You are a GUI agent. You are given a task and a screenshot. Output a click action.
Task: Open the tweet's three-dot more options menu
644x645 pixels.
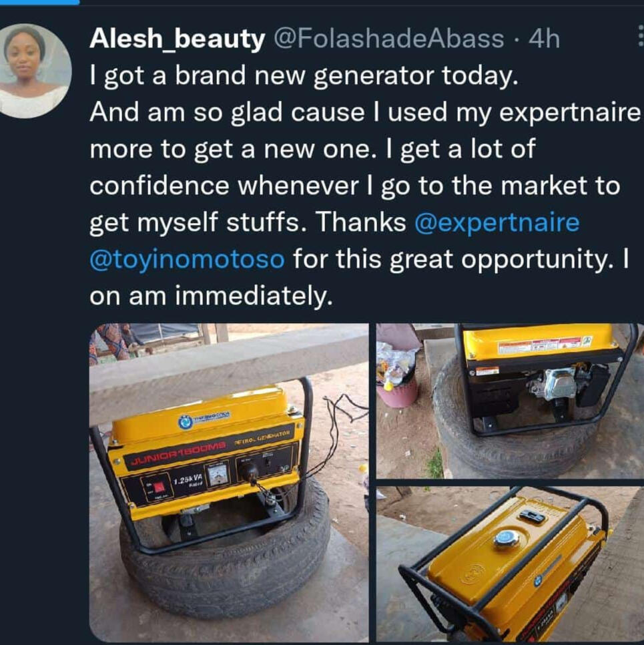click(x=640, y=36)
